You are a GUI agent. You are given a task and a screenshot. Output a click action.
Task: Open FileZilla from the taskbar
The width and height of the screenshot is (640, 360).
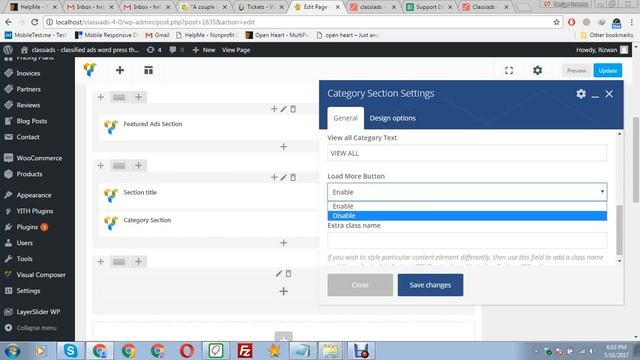click(x=245, y=351)
